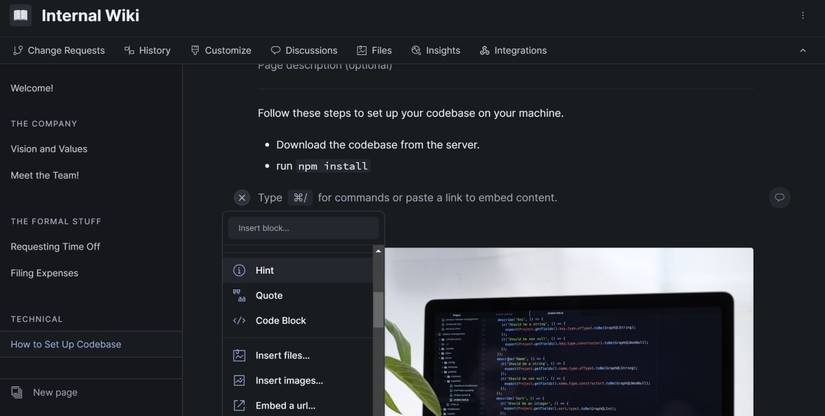
Task: Click the Quote marks icon
Action: (x=239, y=296)
